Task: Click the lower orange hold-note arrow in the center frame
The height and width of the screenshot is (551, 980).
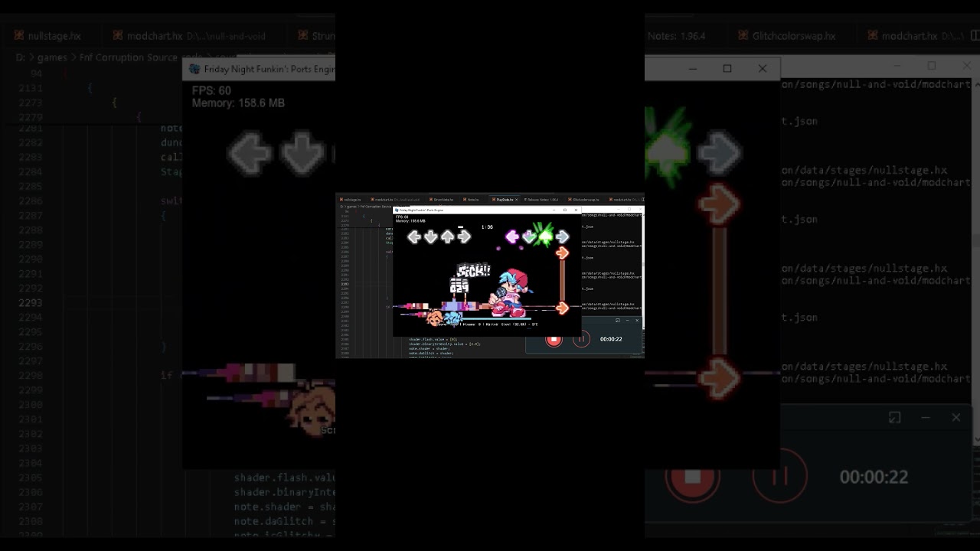Action: [x=563, y=308]
